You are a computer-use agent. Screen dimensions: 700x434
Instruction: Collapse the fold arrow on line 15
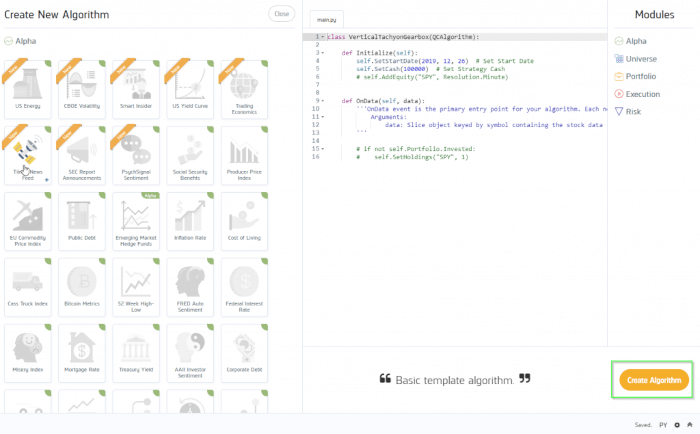tap(323, 149)
